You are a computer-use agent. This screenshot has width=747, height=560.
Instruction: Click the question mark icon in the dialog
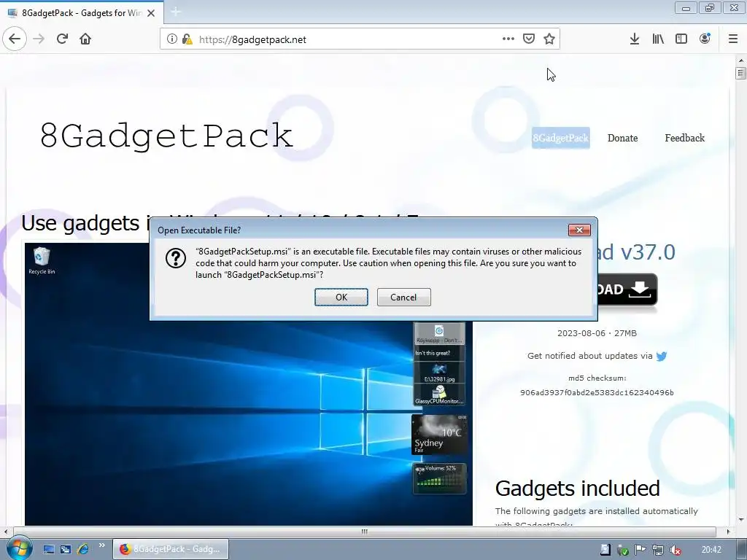pos(175,258)
